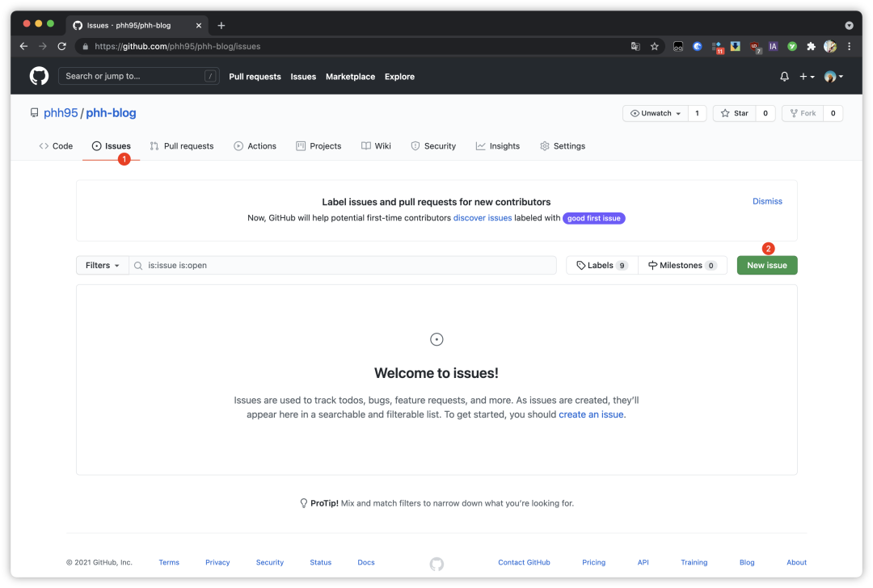Image resolution: width=873 pixels, height=588 pixels.
Task: Toggle Unwatch for this repository
Action: pos(654,113)
